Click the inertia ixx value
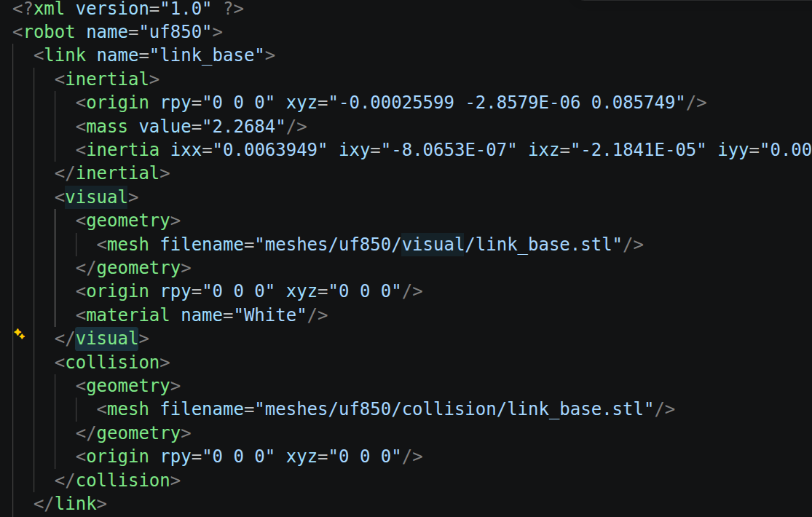The width and height of the screenshot is (812, 517). point(275,149)
